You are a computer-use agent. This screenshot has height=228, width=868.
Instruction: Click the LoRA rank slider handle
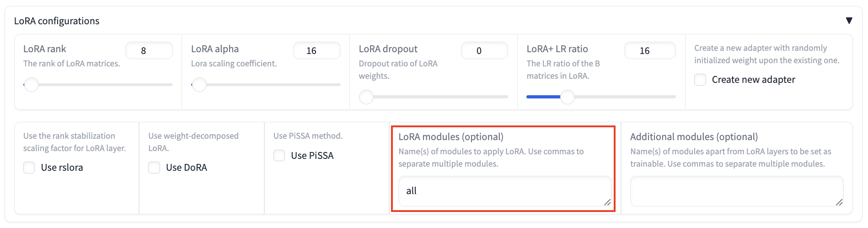click(31, 85)
